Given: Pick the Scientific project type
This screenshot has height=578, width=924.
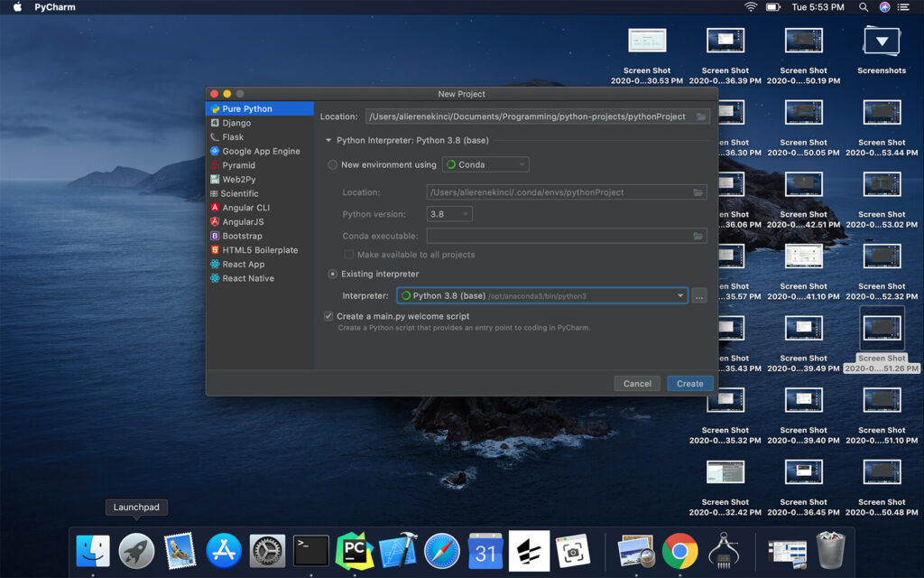Looking at the screenshot, I should click(x=259, y=193).
